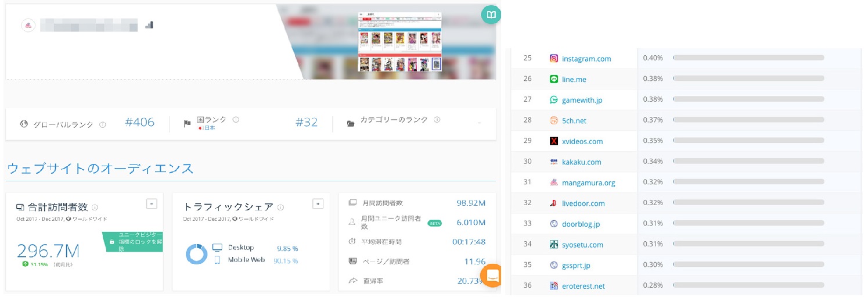Click the site favicon beside blurred domain

[x=28, y=25]
